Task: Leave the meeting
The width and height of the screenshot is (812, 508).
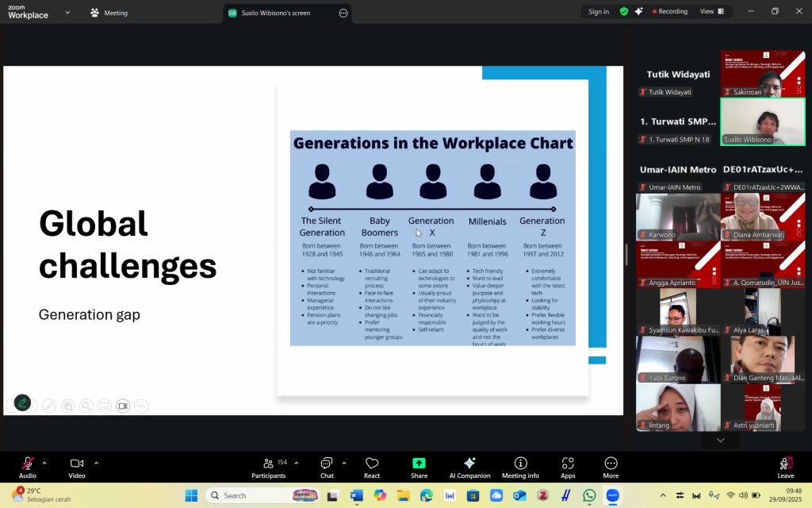Action: point(785,468)
